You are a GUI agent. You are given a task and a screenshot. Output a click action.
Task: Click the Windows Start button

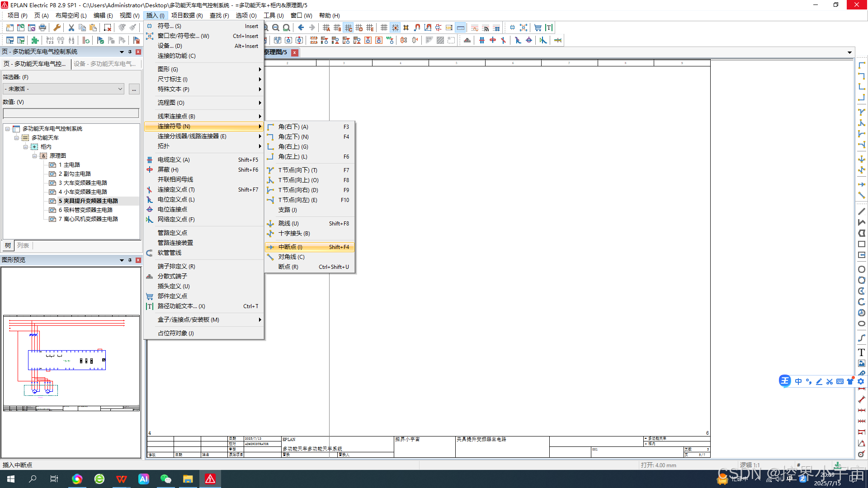tap(11, 479)
